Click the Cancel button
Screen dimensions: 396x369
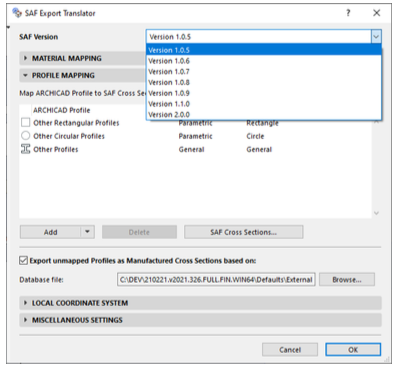(290, 350)
